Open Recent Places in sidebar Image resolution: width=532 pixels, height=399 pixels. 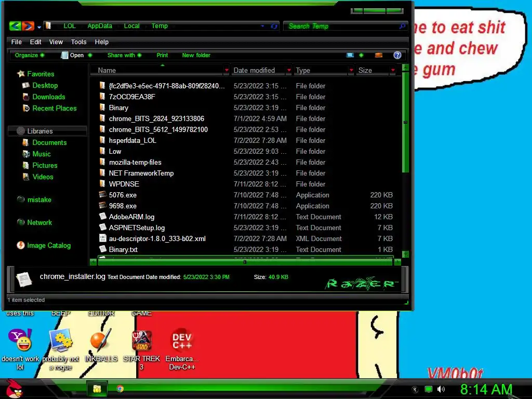click(x=54, y=108)
